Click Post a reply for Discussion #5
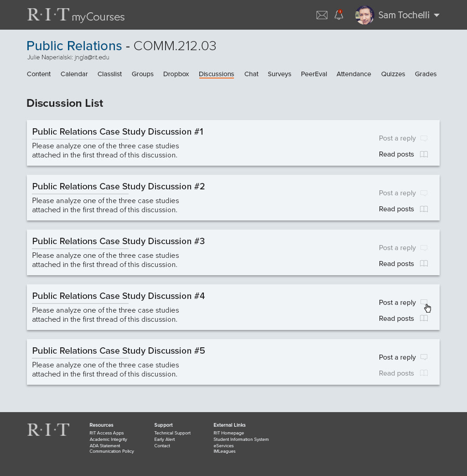This screenshot has width=467, height=476. (397, 357)
